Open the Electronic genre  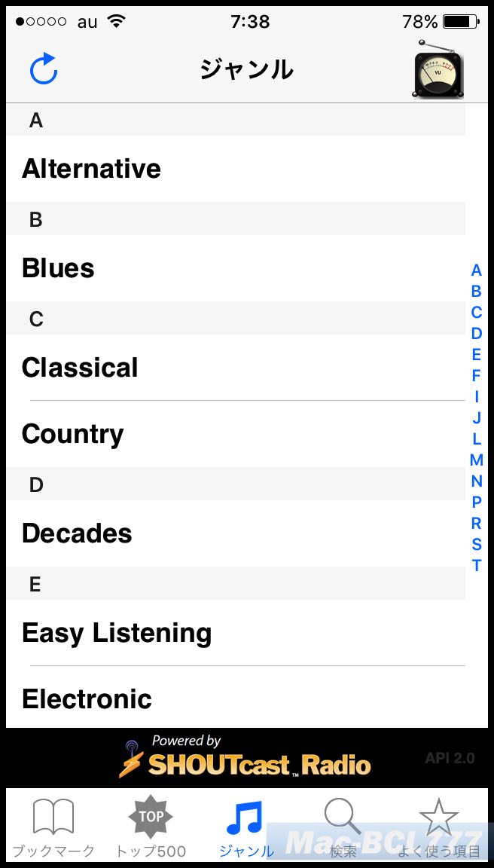(x=236, y=698)
